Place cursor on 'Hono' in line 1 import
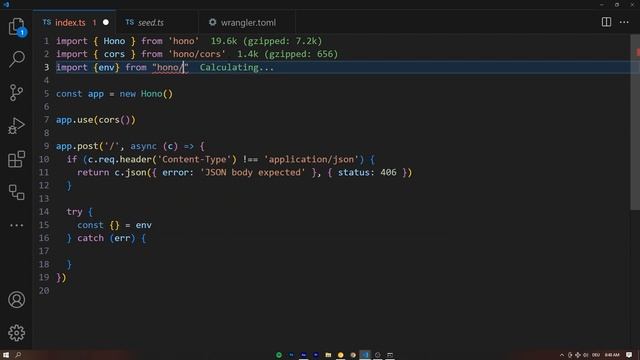 click(114, 41)
